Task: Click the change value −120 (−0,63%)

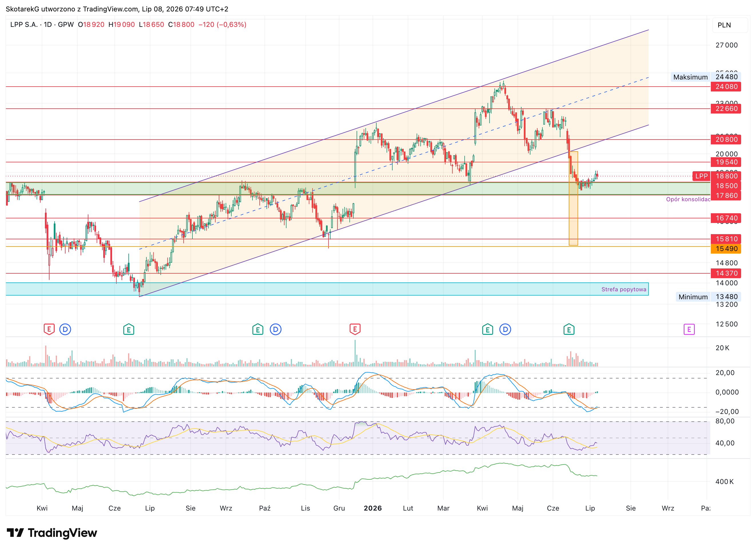Action: point(222,25)
